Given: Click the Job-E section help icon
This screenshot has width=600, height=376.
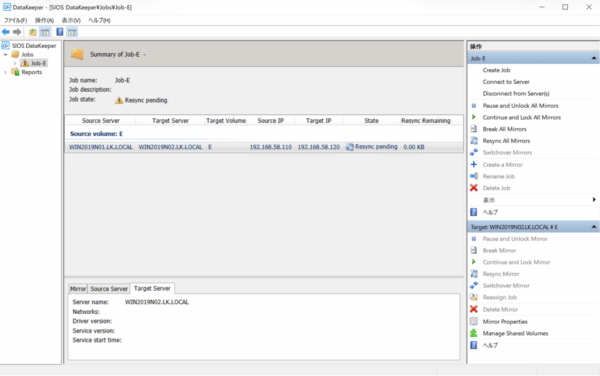Looking at the screenshot, I should click(474, 212).
